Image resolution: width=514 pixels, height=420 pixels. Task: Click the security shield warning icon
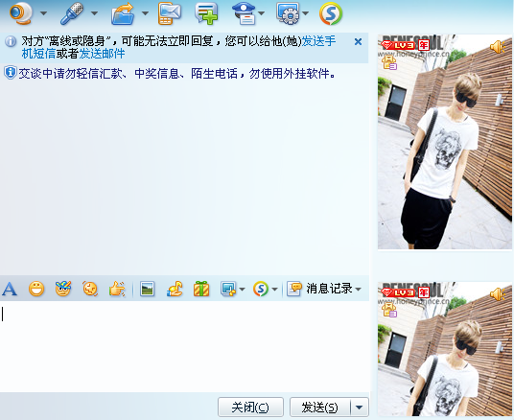tap(11, 73)
